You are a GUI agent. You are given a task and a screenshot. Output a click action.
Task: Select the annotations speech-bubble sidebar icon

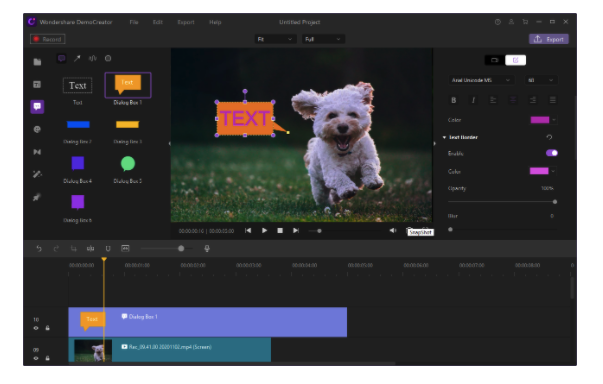(37, 106)
